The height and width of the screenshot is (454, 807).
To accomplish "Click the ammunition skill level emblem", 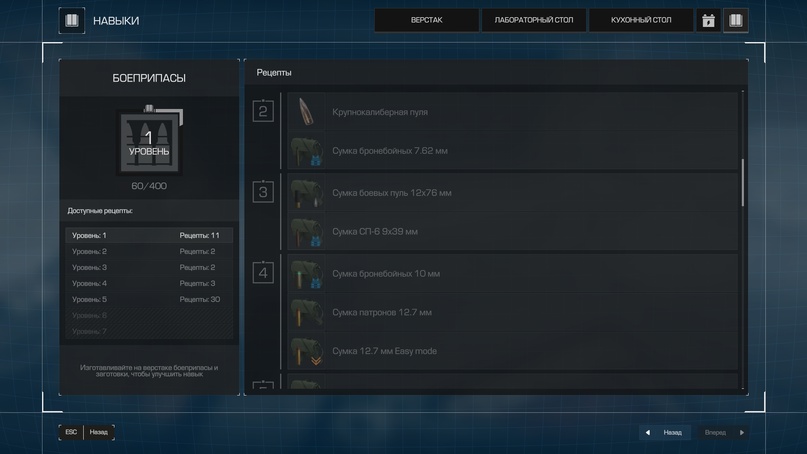I will click(x=149, y=143).
